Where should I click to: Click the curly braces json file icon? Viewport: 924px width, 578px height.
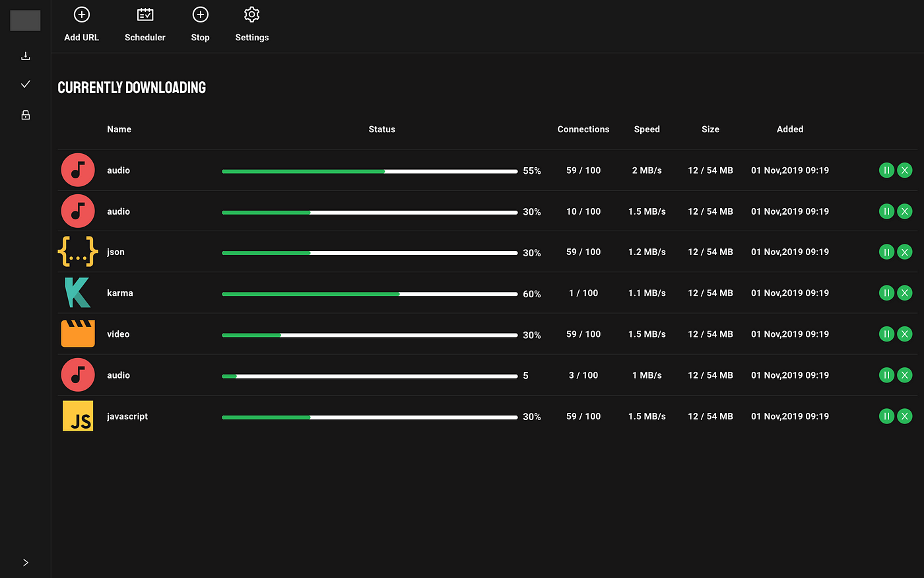click(x=78, y=252)
